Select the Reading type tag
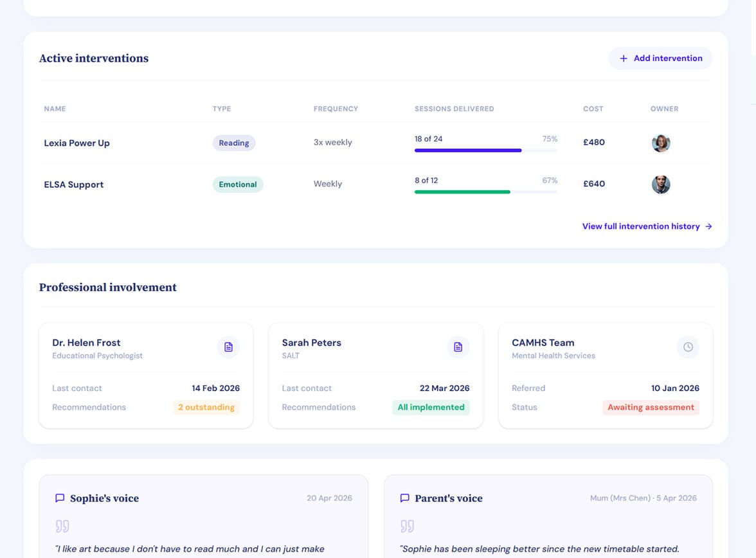Viewport: 756px width, 558px height. [x=234, y=143]
